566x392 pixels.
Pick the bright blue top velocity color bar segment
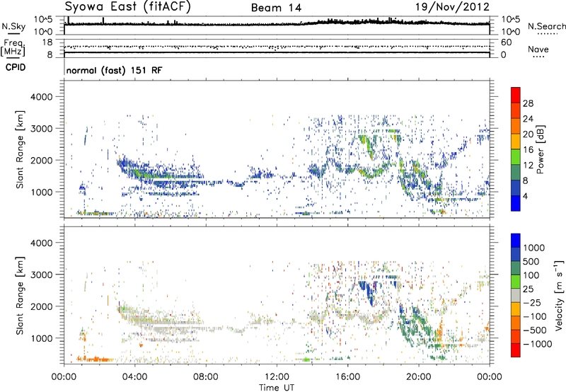[516, 241]
